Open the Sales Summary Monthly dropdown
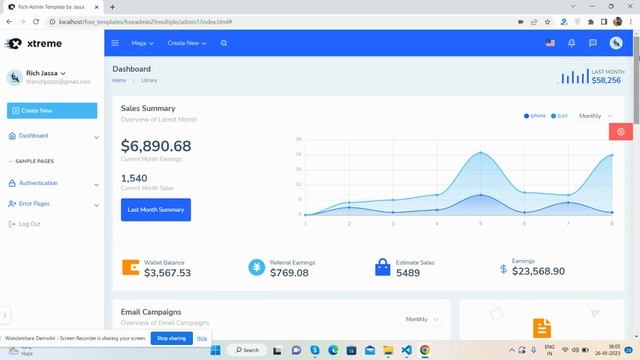 tap(596, 116)
